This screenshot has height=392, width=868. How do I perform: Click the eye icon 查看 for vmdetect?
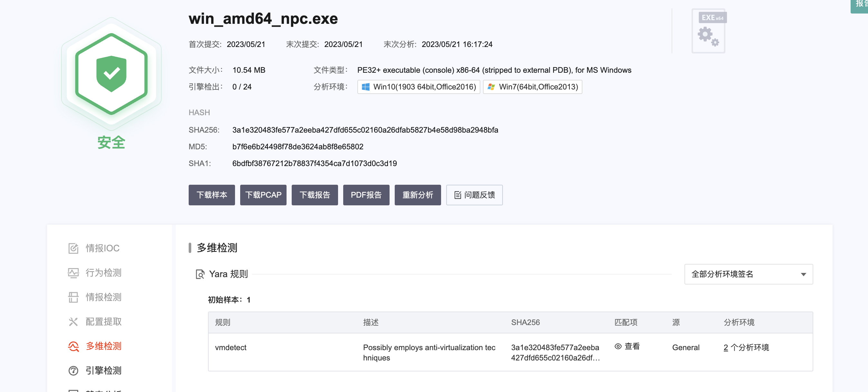[x=618, y=346]
